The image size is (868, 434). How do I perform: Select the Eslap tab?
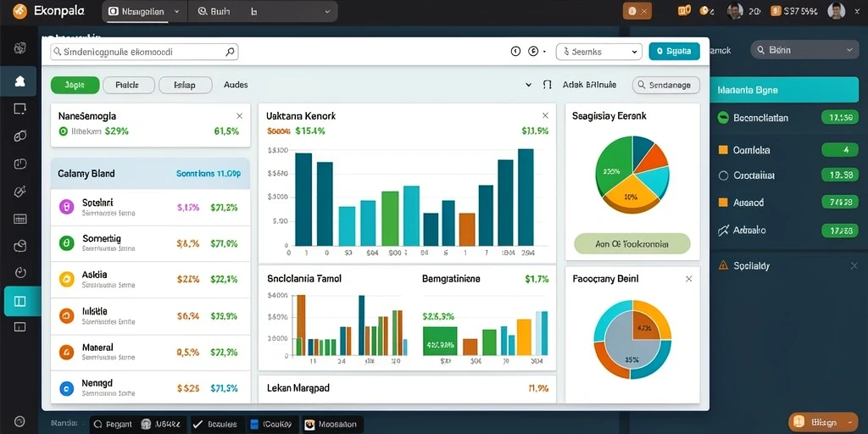[185, 86]
